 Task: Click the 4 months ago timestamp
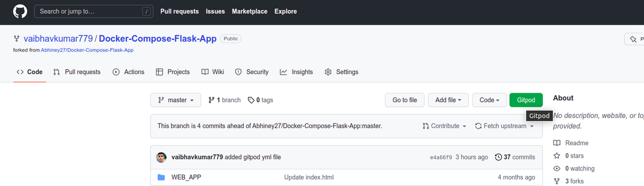(x=516, y=177)
